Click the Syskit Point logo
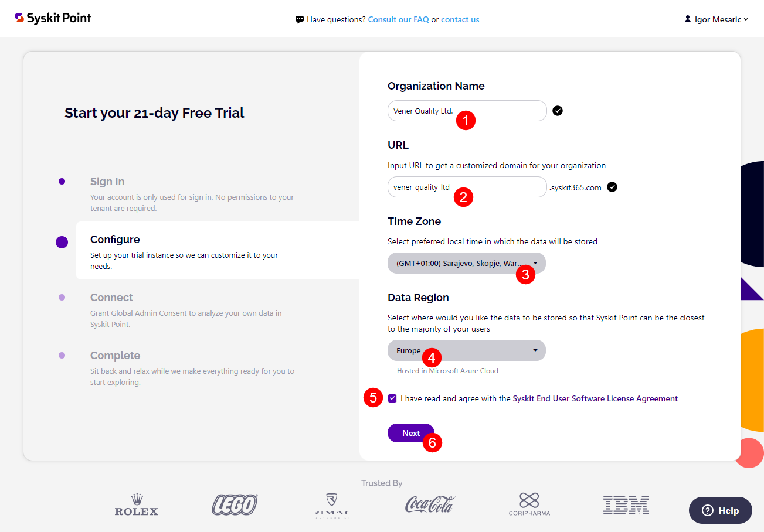764x532 pixels. [52, 18]
